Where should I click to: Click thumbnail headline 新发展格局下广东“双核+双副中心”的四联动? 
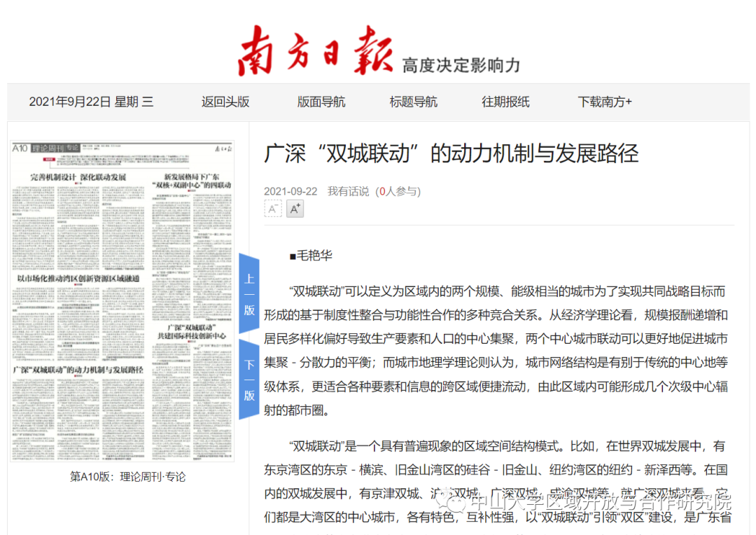(x=192, y=181)
